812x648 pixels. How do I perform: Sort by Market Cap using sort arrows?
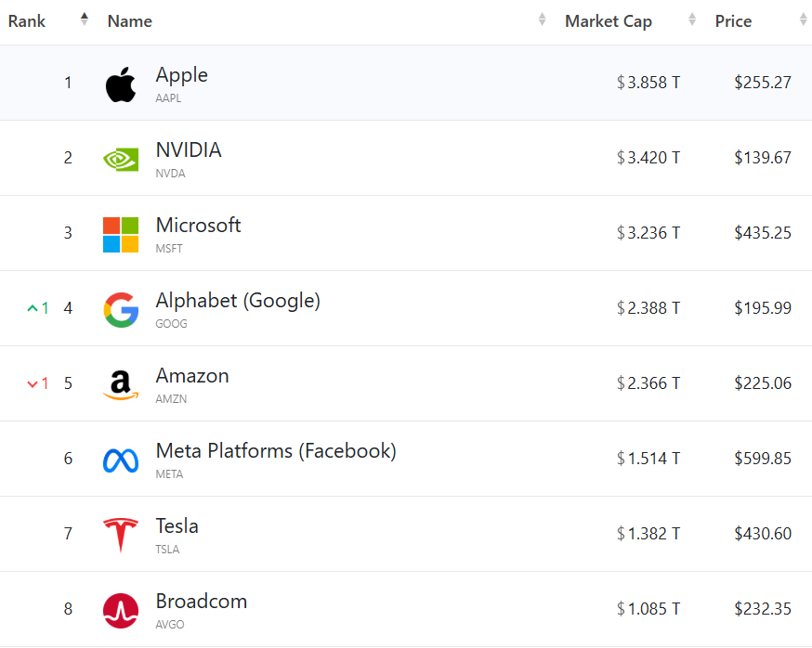(692, 20)
